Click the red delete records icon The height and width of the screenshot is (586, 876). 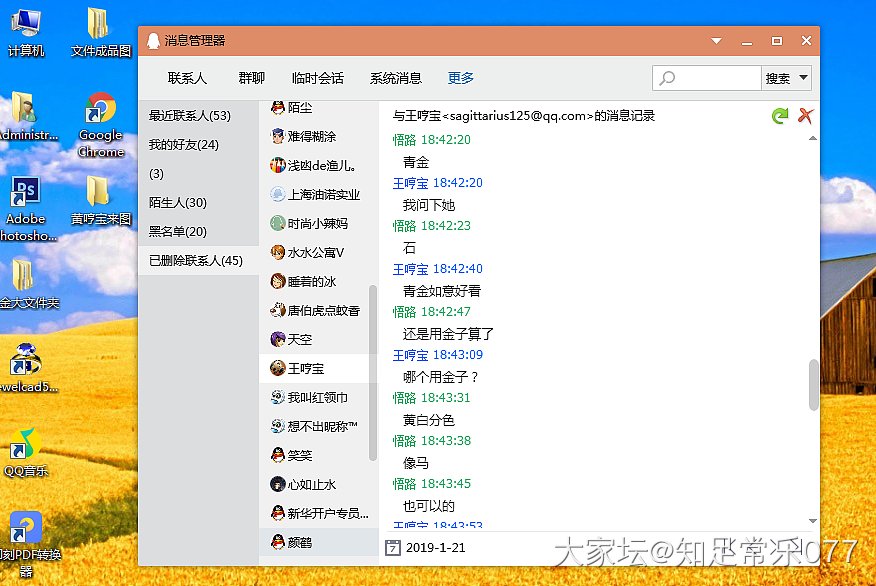[805, 116]
